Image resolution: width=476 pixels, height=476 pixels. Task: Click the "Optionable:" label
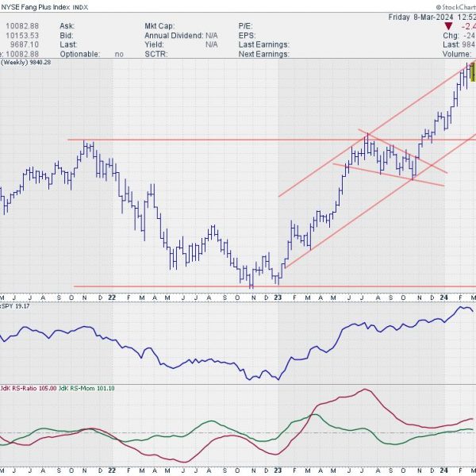click(x=80, y=54)
